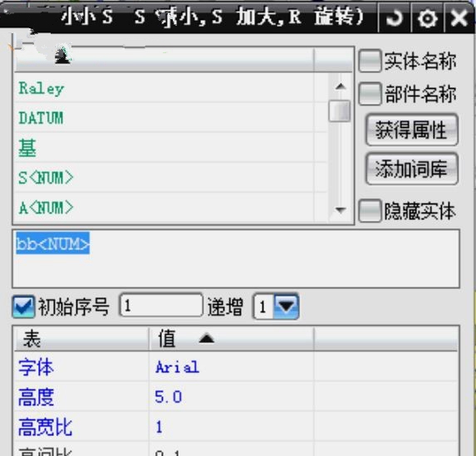Screen dimensions: 476x456
Task: Sort by the 值 column header
Action: [x=231, y=339]
